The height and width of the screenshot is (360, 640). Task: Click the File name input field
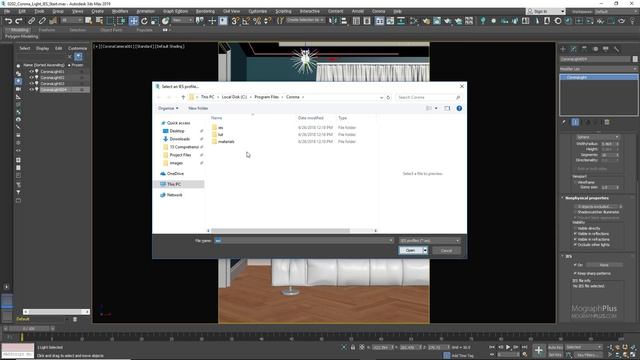point(301,240)
